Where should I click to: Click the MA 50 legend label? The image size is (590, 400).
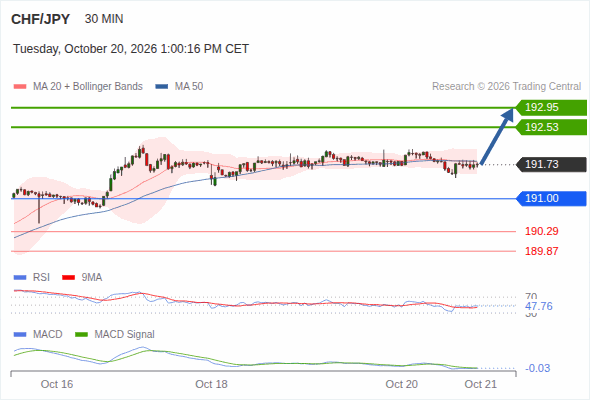tap(189, 87)
